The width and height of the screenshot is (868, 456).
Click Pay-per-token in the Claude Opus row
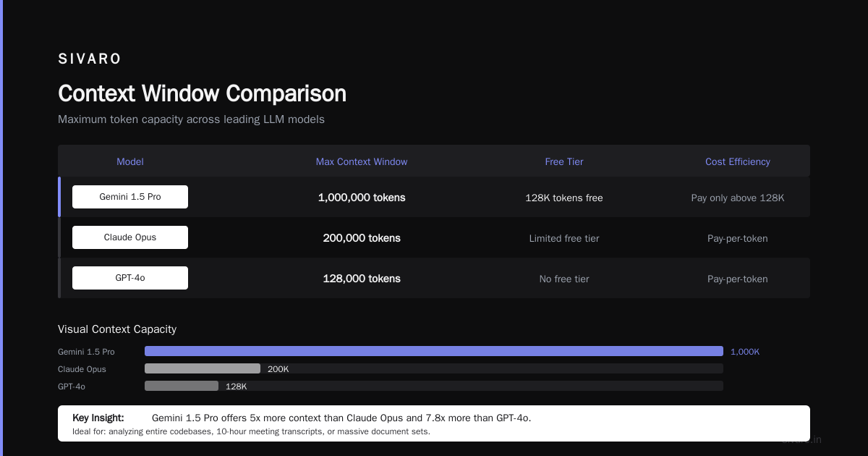[x=738, y=238]
